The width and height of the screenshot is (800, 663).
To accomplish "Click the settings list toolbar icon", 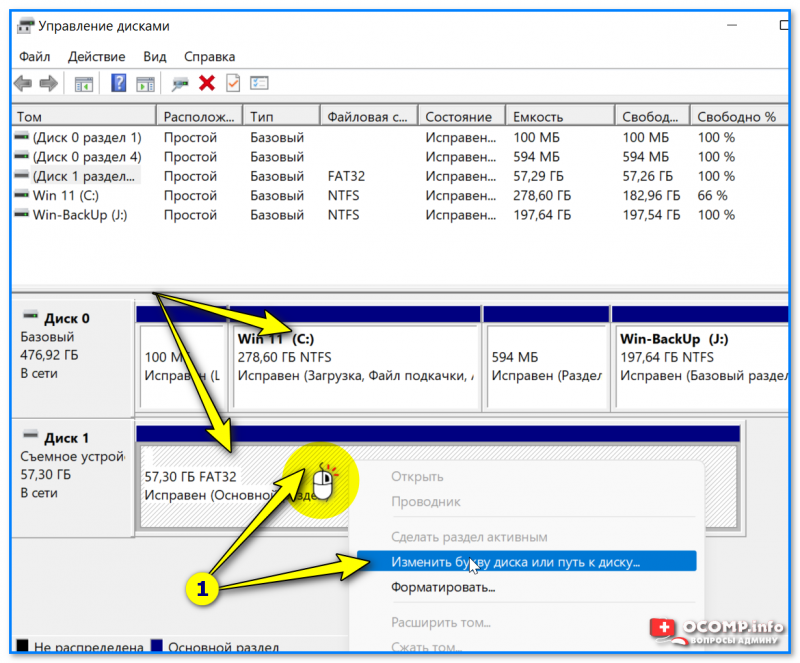I will pos(259,83).
